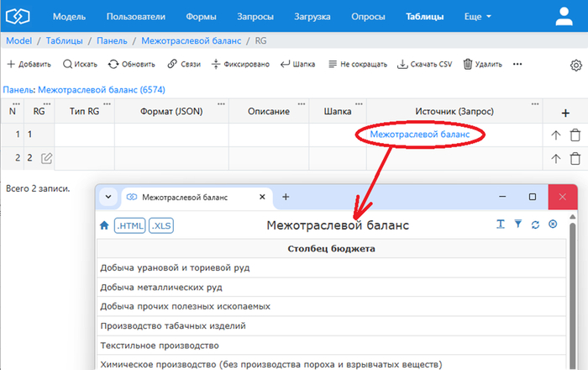
Task: Click the edit pencil icon in row 2
Action: point(47,158)
